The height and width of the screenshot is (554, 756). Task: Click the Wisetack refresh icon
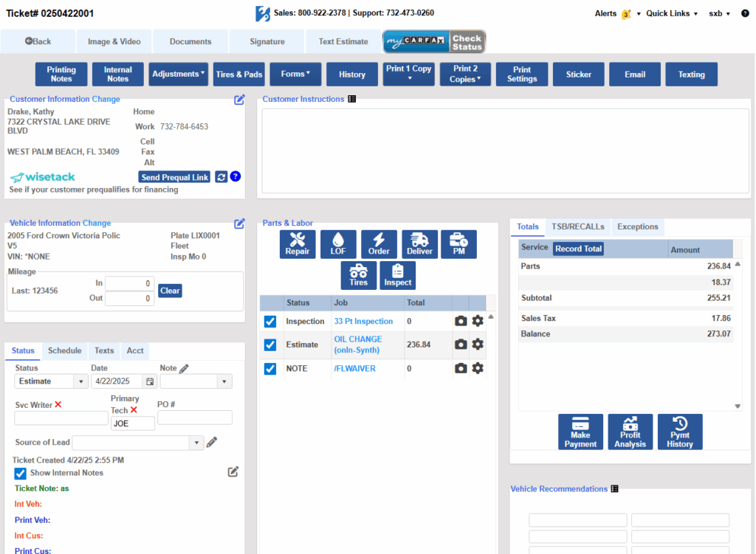coord(221,177)
